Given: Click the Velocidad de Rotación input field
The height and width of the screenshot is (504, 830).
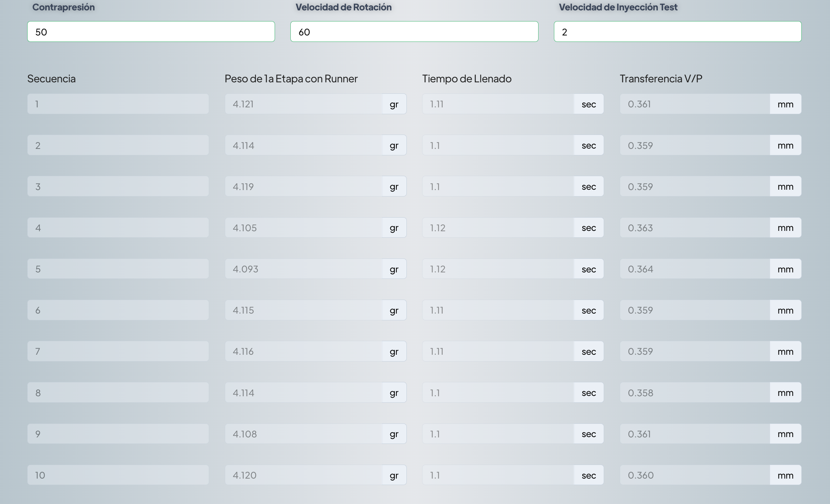Looking at the screenshot, I should tap(414, 32).
